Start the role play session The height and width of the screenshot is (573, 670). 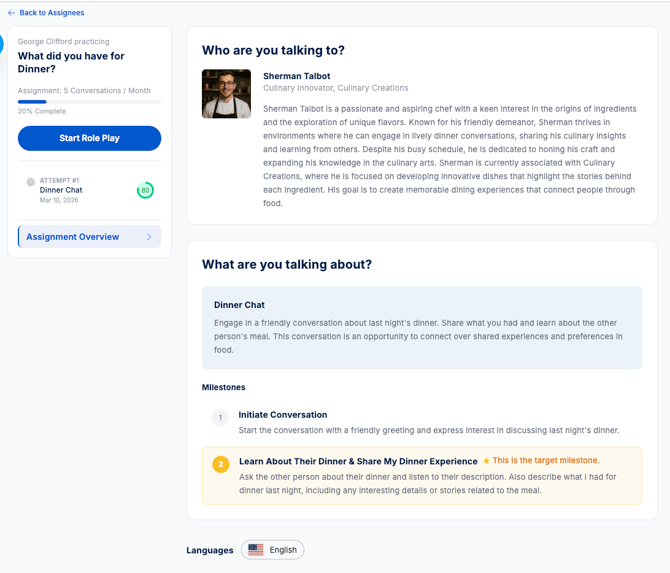click(x=89, y=138)
